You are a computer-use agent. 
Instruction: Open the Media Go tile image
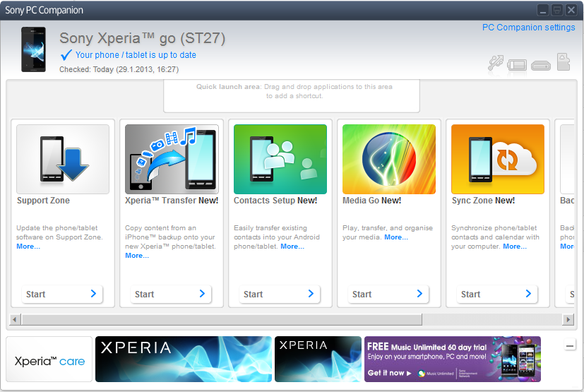pos(389,159)
